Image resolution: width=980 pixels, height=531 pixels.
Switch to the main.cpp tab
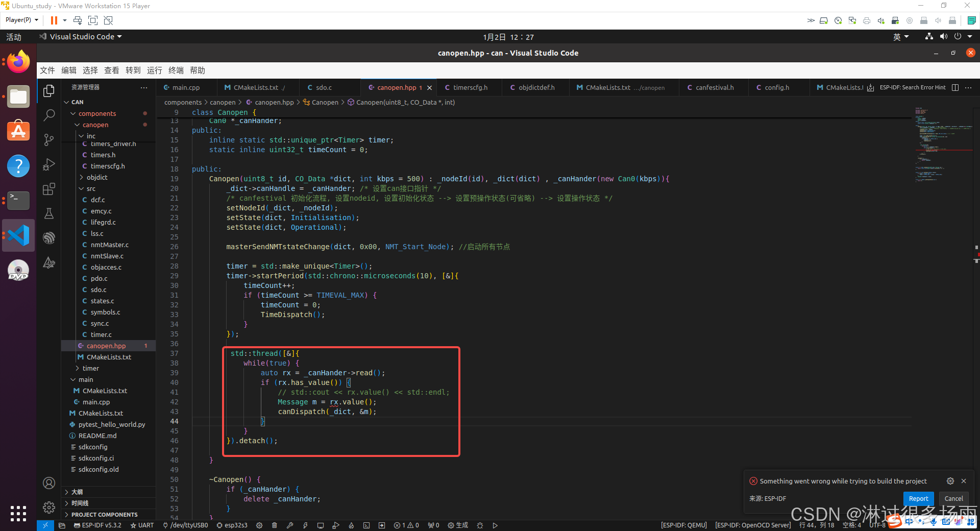click(x=186, y=87)
